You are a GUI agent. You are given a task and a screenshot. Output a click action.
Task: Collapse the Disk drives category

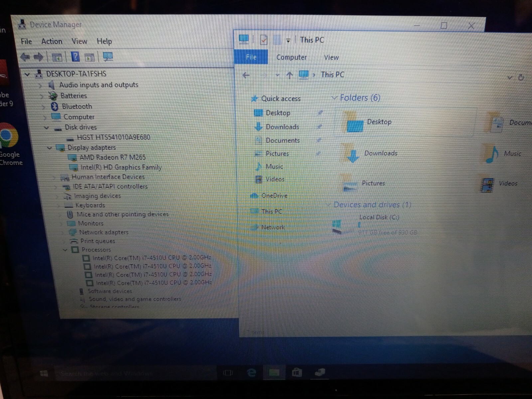(x=47, y=128)
